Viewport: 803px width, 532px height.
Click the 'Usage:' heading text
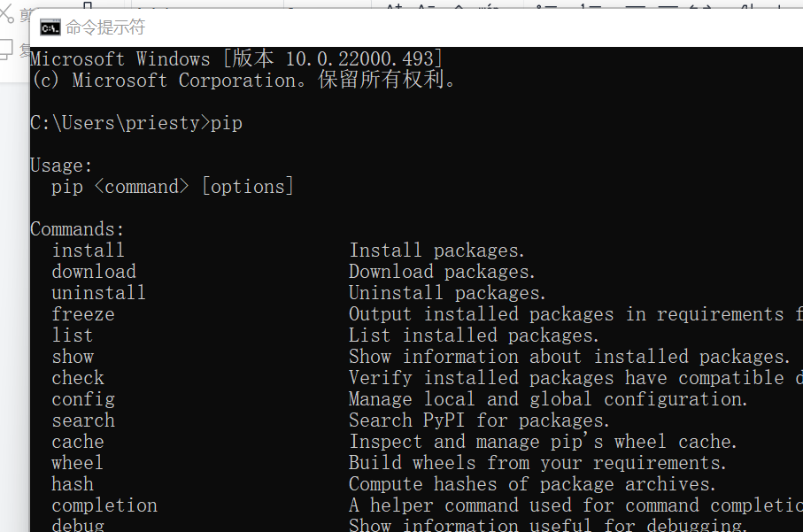61,166
